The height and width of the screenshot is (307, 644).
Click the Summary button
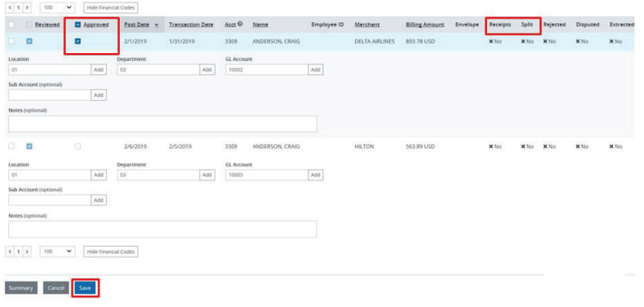click(21, 288)
